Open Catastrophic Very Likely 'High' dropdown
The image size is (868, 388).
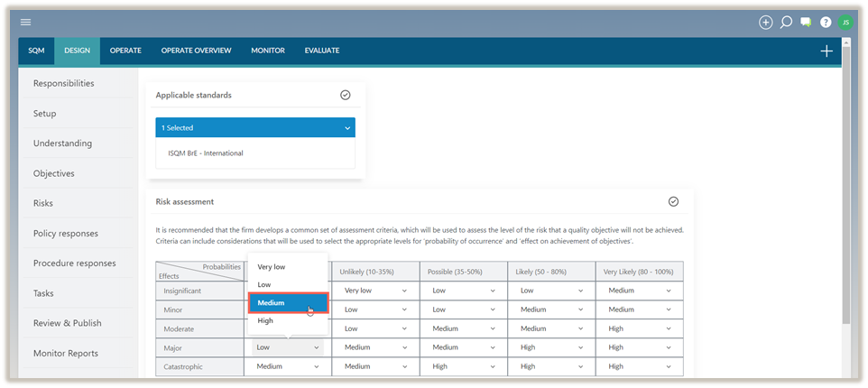639,366
